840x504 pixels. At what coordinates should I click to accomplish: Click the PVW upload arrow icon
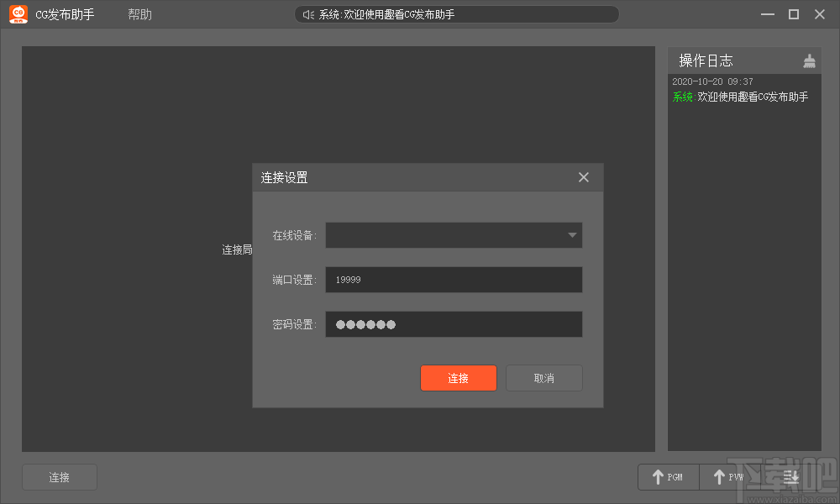coord(718,476)
